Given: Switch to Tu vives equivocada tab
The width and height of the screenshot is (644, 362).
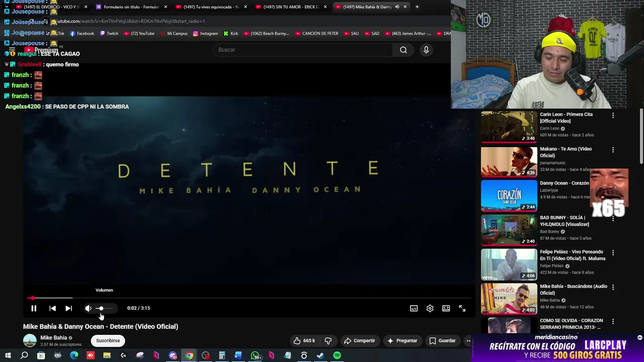Looking at the screenshot, I should (211, 7).
